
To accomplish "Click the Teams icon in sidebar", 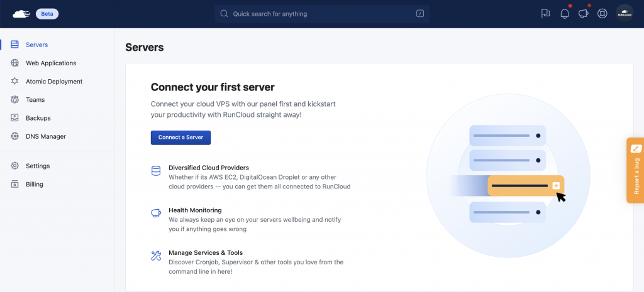I will [15, 100].
